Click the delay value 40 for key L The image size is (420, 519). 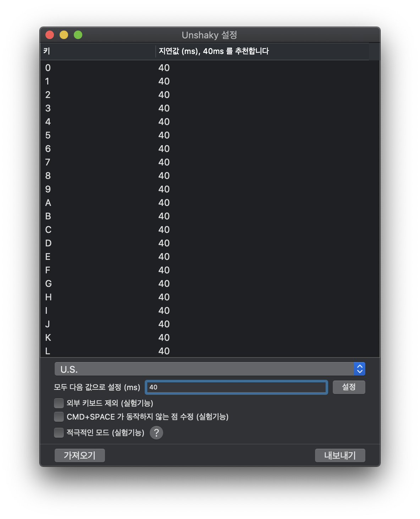click(x=164, y=351)
